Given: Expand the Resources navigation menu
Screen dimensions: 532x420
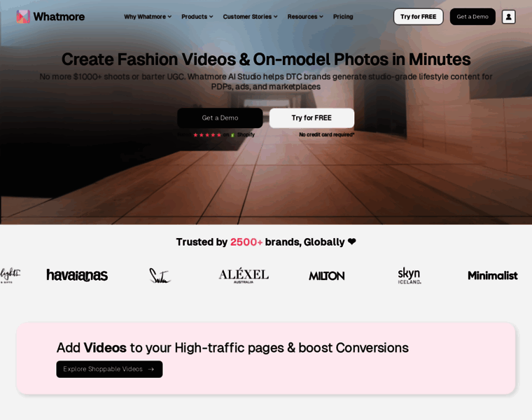Looking at the screenshot, I should pyautogui.click(x=304, y=17).
